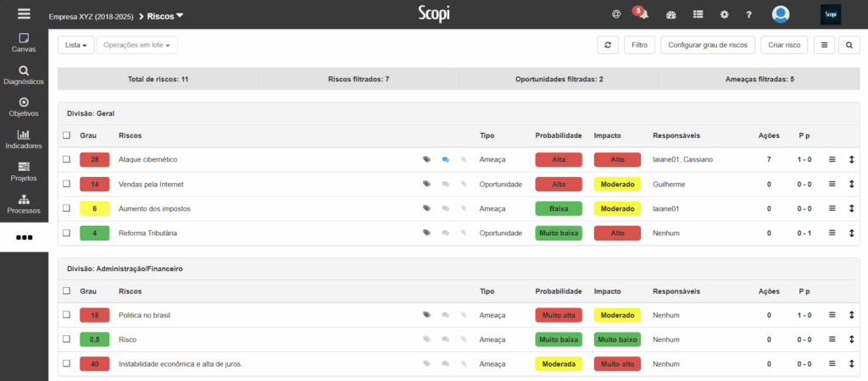Image resolution: width=868 pixels, height=381 pixels.
Task: Open the Operações em lote dropdown
Action: (x=136, y=46)
